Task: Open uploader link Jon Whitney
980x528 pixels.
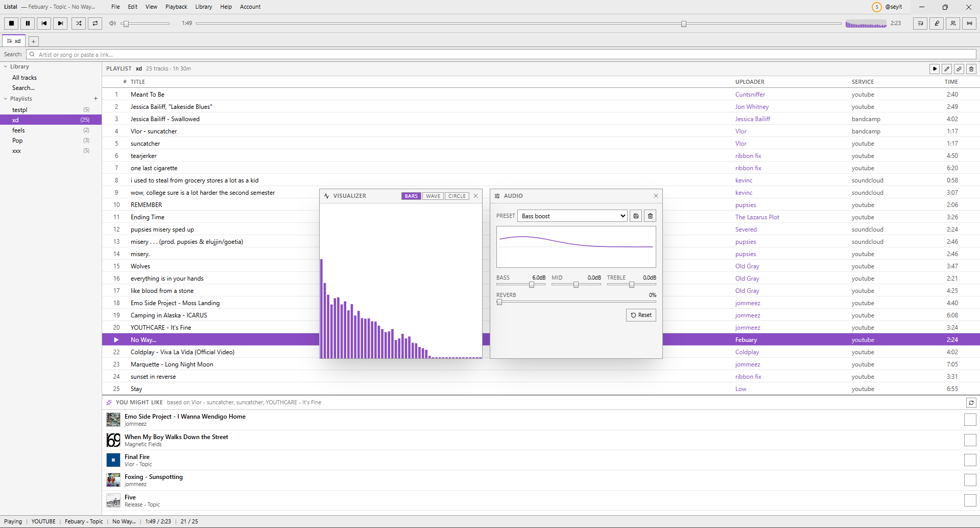Action: (x=752, y=107)
